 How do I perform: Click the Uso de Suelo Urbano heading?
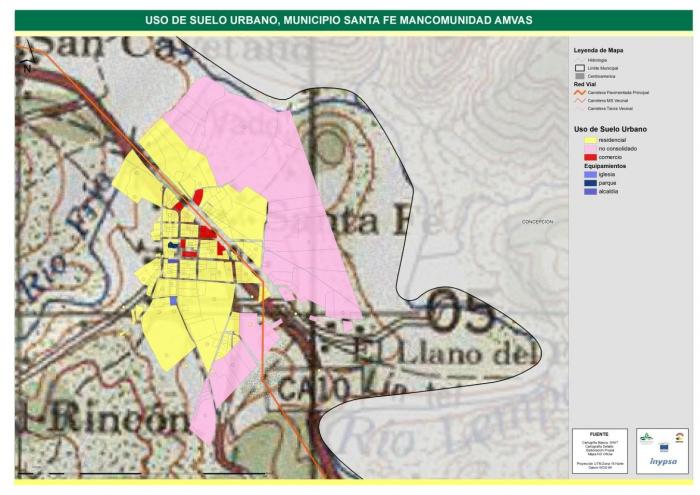[610, 130]
